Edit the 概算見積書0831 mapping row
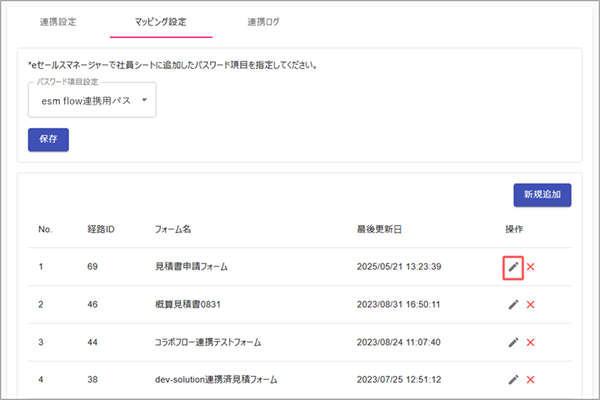600x400 pixels. pos(513,304)
